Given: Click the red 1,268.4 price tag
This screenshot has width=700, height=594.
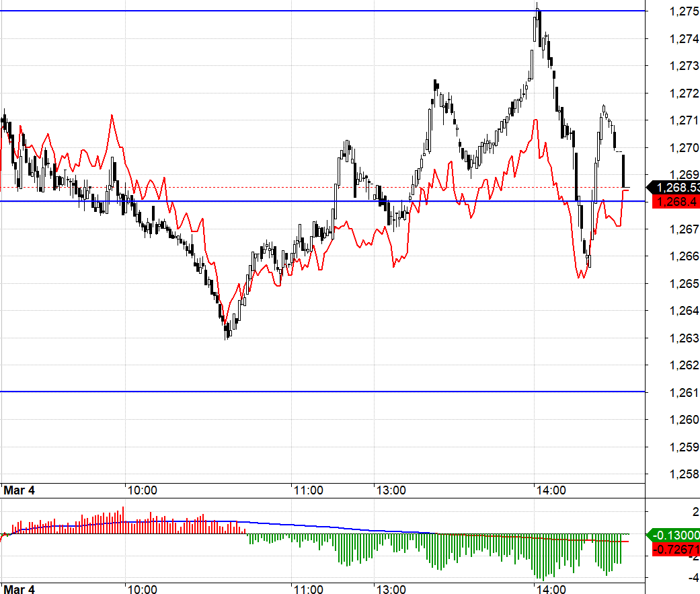Looking at the screenshot, I should pyautogui.click(x=674, y=201).
